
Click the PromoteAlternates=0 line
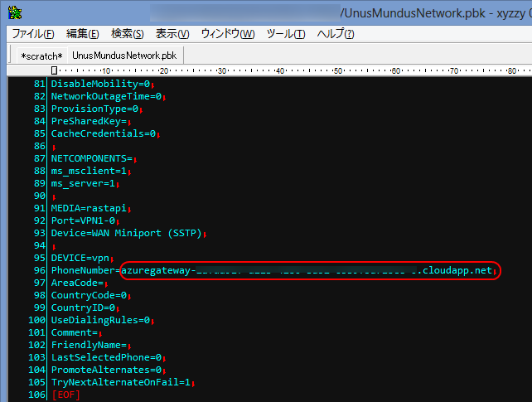point(107,370)
